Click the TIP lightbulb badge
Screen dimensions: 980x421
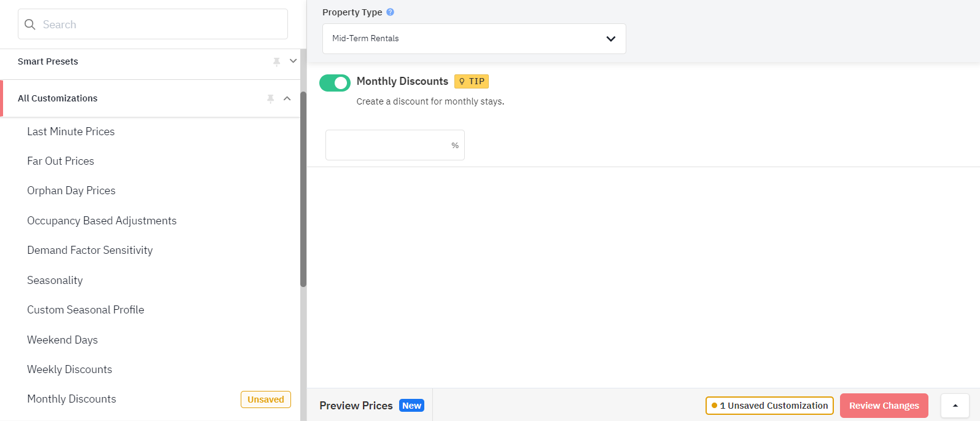(472, 81)
